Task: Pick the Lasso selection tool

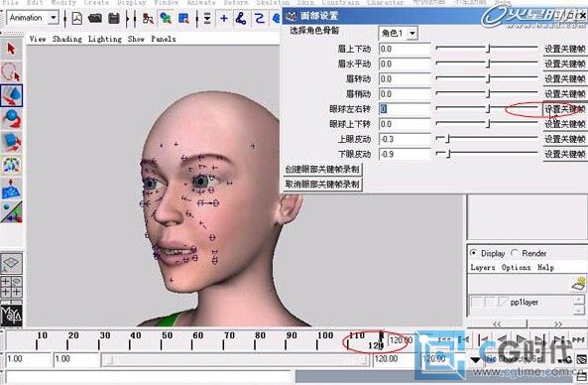Action: (11, 71)
